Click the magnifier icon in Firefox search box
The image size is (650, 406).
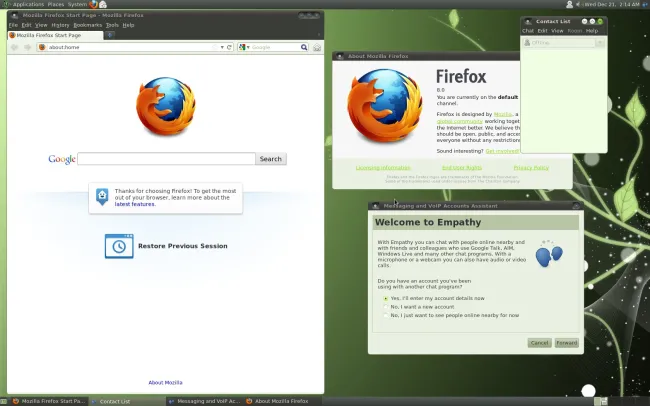tap(304, 47)
